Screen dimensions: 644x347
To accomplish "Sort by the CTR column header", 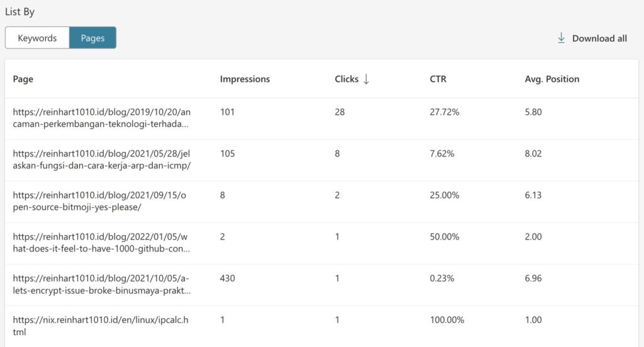I will click(x=438, y=79).
